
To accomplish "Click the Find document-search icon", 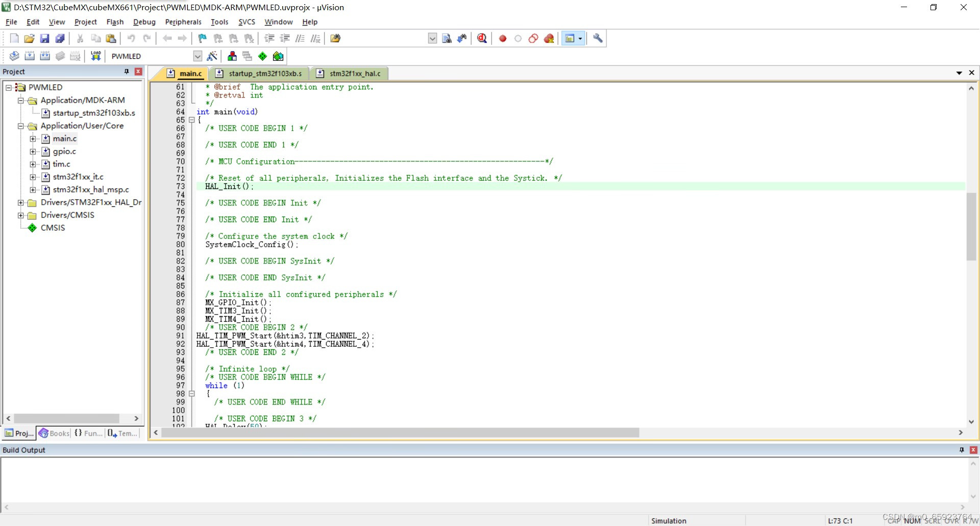I will coord(447,38).
